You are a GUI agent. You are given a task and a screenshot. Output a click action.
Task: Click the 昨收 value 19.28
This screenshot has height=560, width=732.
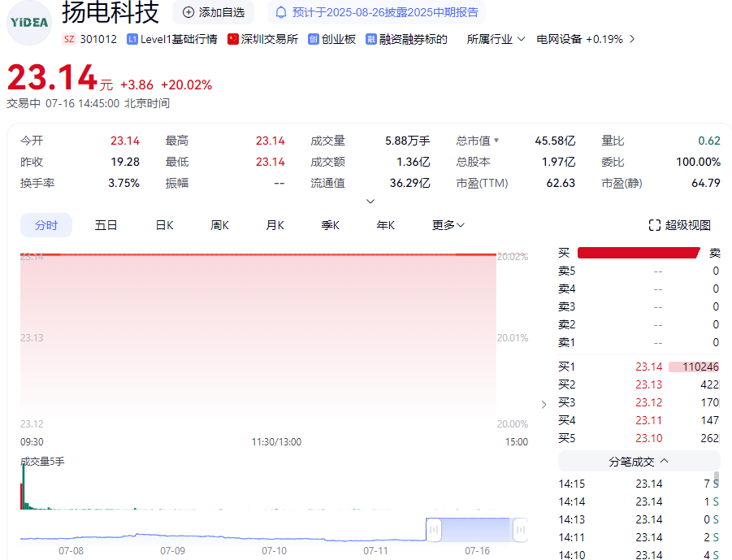coord(125,162)
